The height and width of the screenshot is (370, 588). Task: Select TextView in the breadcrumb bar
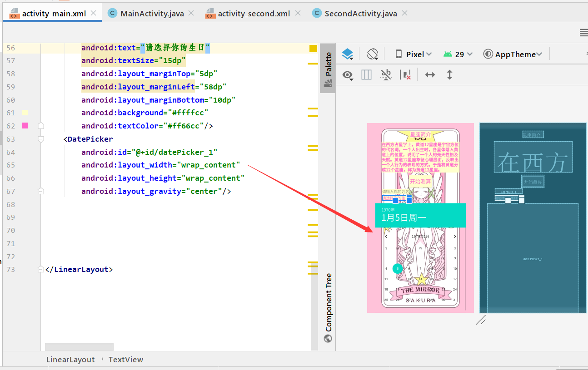click(126, 359)
